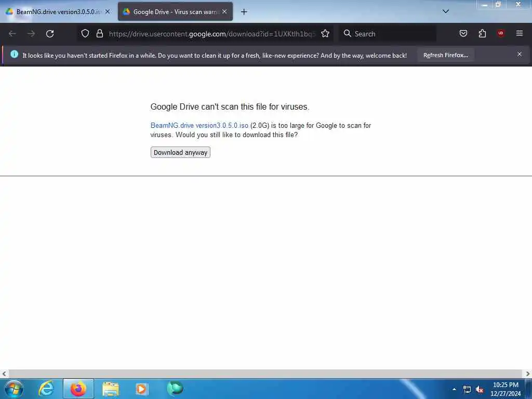Close the BeamNG.drive tab
The image size is (532, 399).
108,11
